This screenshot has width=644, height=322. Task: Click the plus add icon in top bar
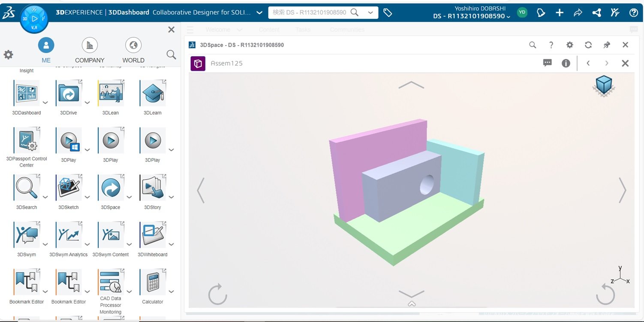[560, 13]
